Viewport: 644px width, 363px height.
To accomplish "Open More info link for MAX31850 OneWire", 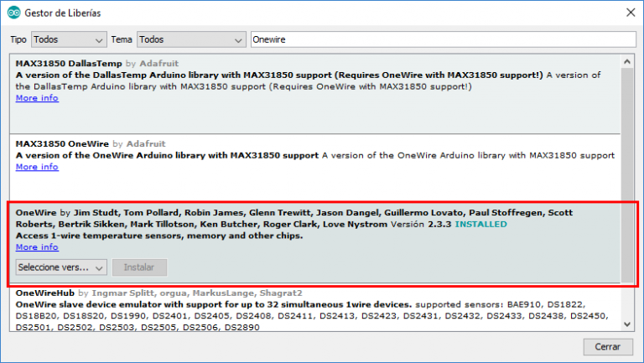I will click(37, 167).
